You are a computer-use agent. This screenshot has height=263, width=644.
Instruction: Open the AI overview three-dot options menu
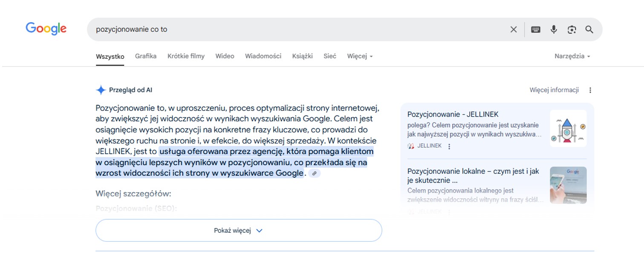pyautogui.click(x=590, y=90)
